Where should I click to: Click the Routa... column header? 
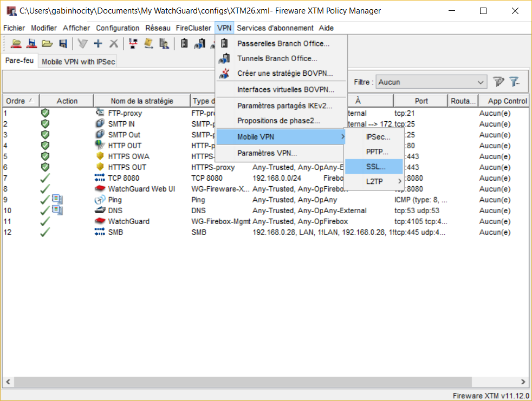point(463,101)
